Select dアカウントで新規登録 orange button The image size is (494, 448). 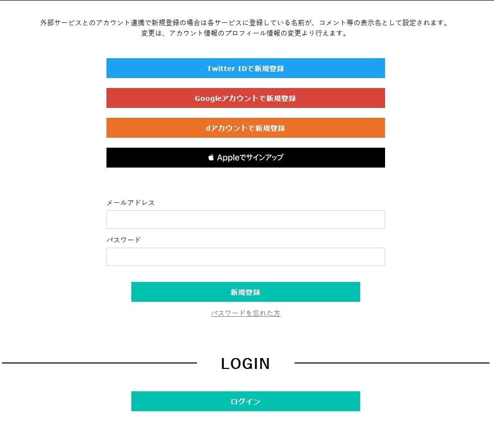coord(245,128)
